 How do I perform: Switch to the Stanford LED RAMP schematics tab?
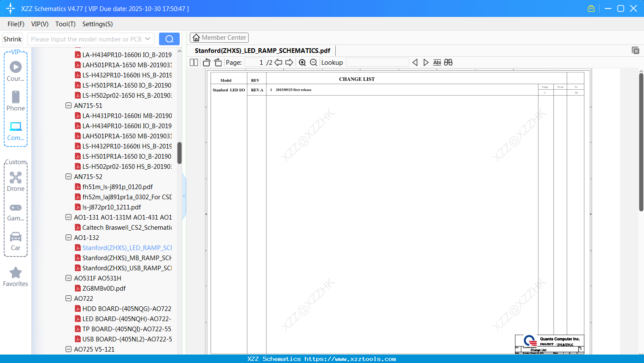(263, 51)
